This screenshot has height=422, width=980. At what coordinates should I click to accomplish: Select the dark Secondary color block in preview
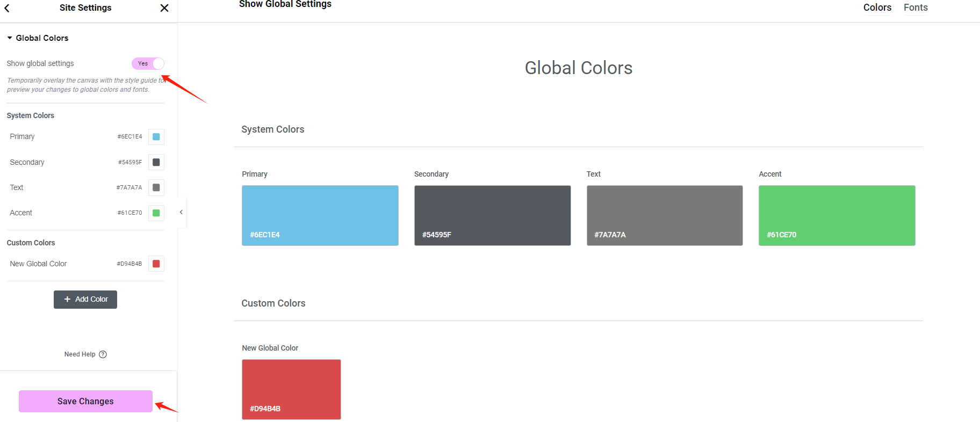[x=492, y=215]
